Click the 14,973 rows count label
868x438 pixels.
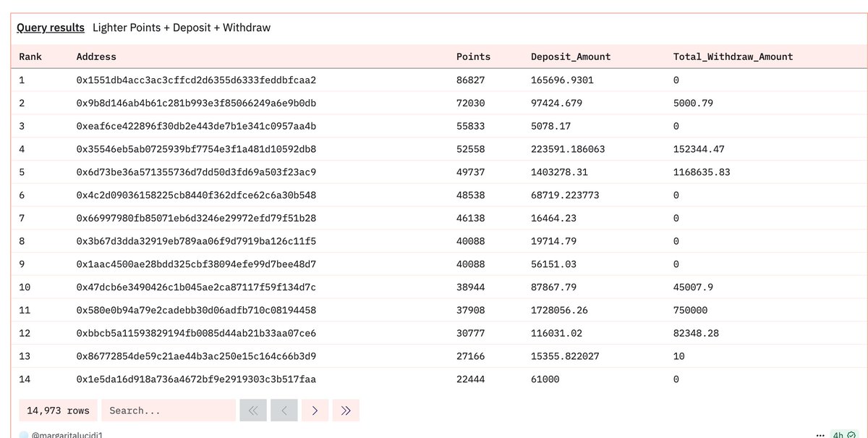tap(59, 410)
